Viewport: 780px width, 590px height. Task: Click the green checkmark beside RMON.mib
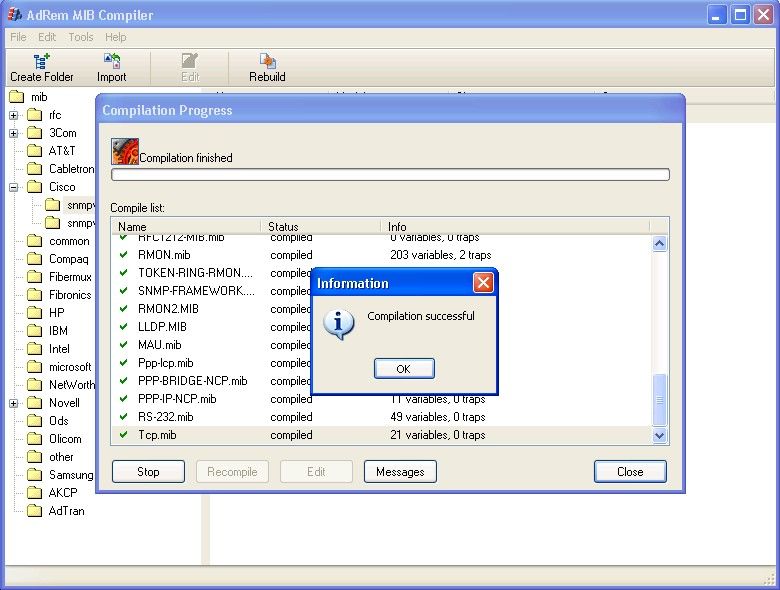pyautogui.click(x=124, y=255)
